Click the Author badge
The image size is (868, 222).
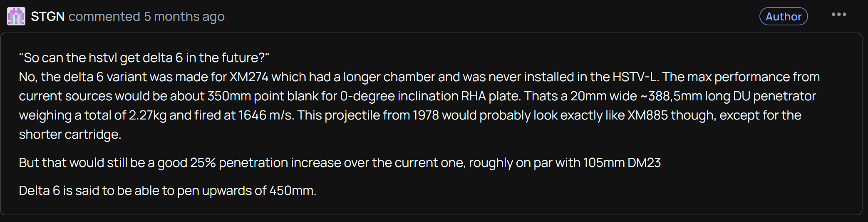[x=784, y=16]
